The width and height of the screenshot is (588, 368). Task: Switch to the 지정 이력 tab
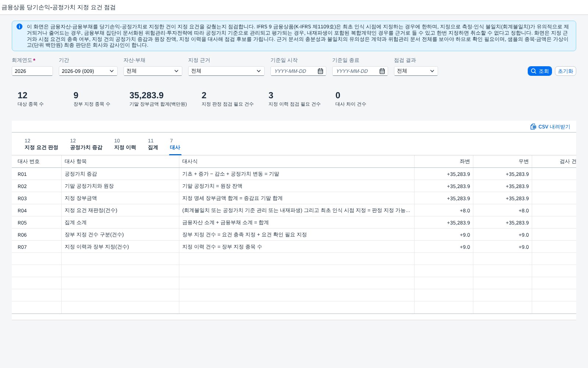click(125, 144)
